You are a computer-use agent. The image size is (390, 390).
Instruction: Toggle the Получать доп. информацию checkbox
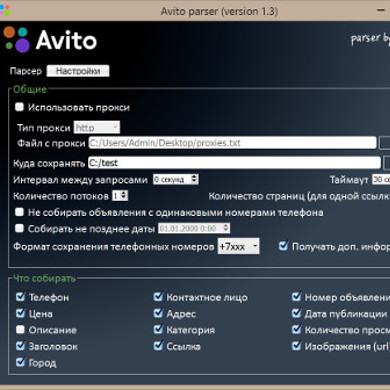pyautogui.click(x=283, y=246)
